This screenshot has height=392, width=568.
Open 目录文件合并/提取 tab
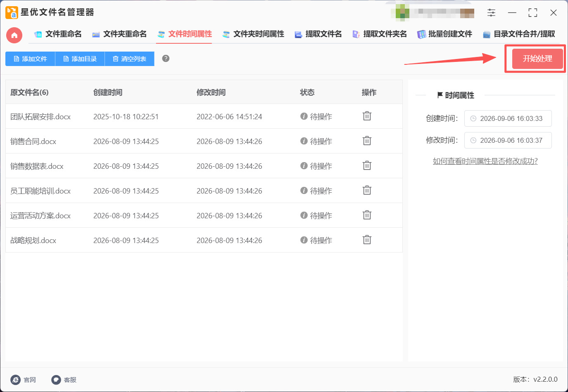click(519, 34)
